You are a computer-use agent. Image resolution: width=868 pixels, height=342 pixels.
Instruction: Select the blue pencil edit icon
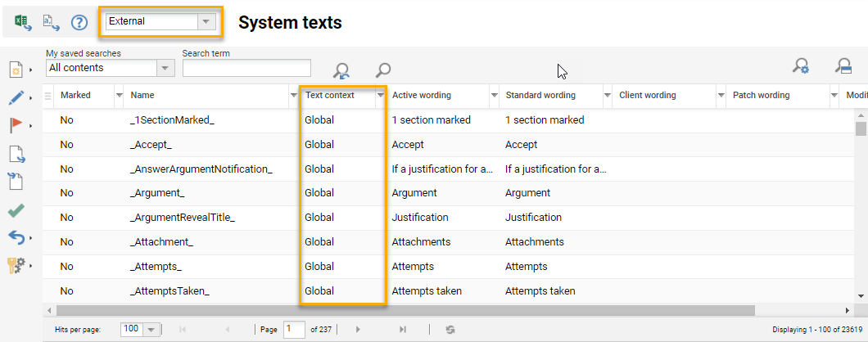tap(16, 98)
